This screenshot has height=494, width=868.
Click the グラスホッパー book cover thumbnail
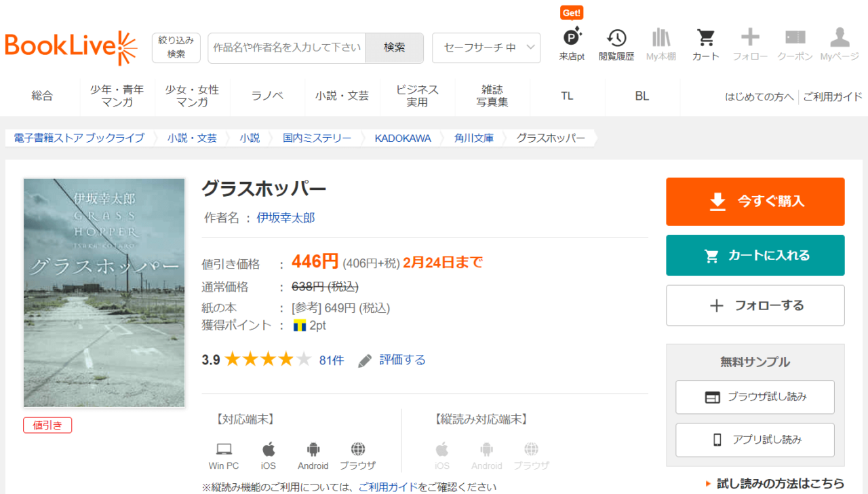104,292
